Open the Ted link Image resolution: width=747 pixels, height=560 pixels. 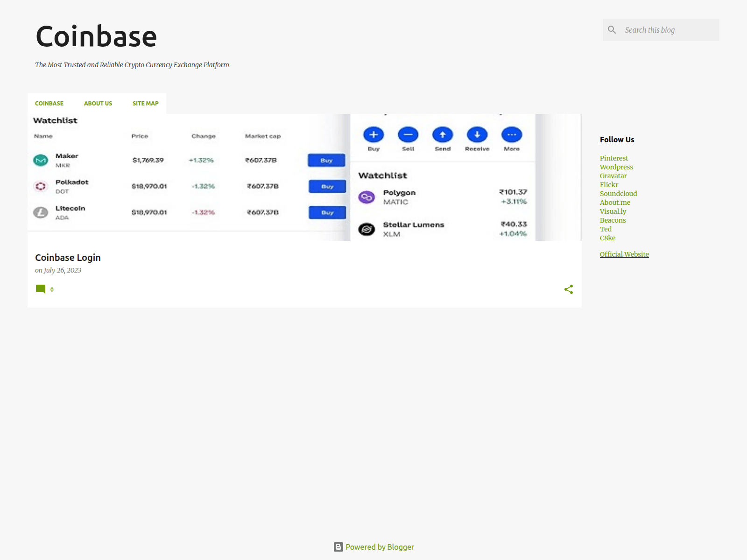point(606,229)
